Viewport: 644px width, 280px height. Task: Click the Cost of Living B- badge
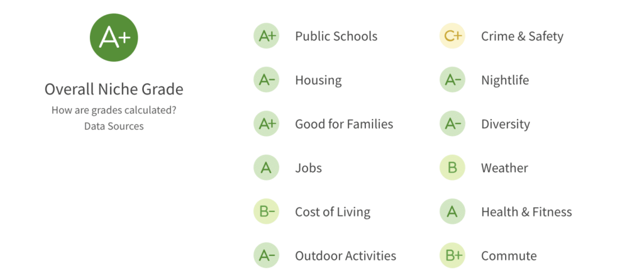pyautogui.click(x=266, y=212)
